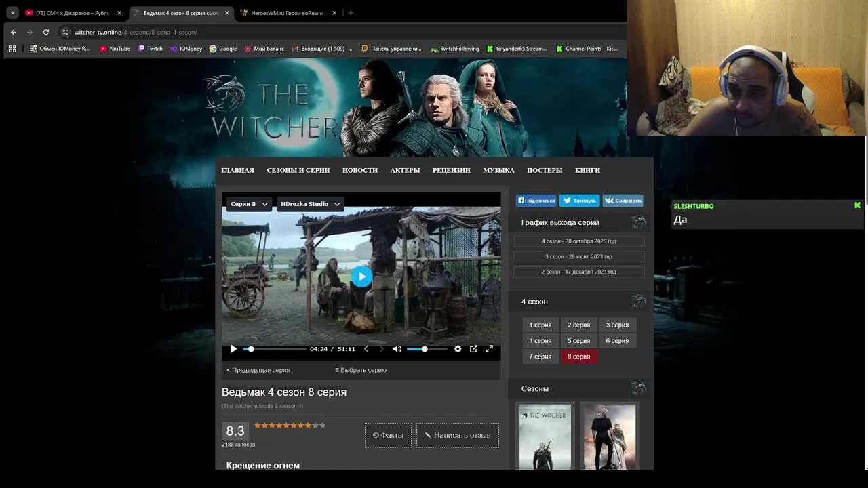Click the Twitter Твитнуть button
The height and width of the screenshot is (488, 868).
coord(579,201)
